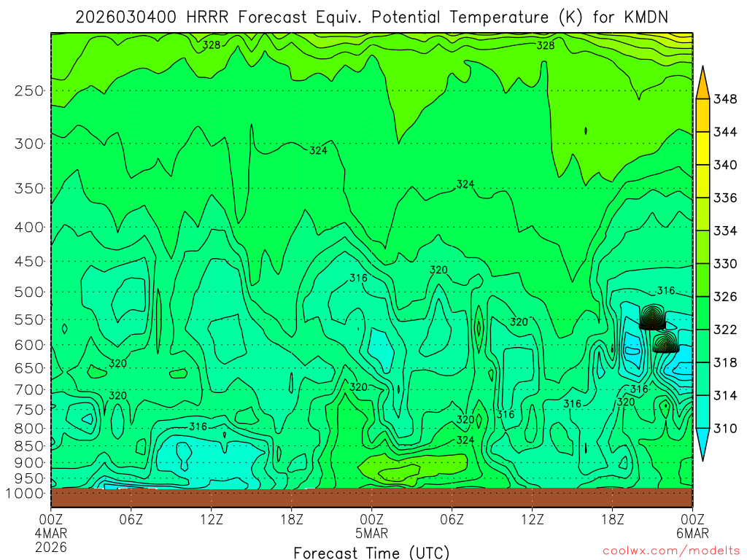747x560 pixels.
Task: Click the 330 colorbar value
Action: [x=725, y=263]
